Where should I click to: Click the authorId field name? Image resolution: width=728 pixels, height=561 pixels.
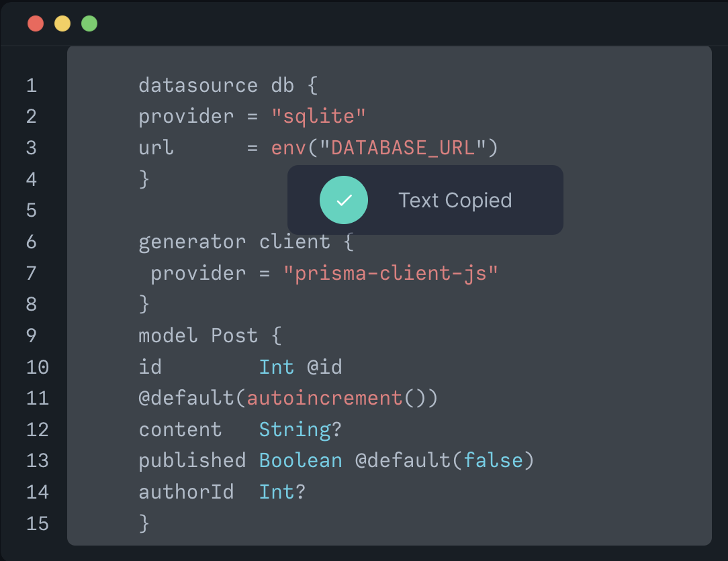(186, 492)
